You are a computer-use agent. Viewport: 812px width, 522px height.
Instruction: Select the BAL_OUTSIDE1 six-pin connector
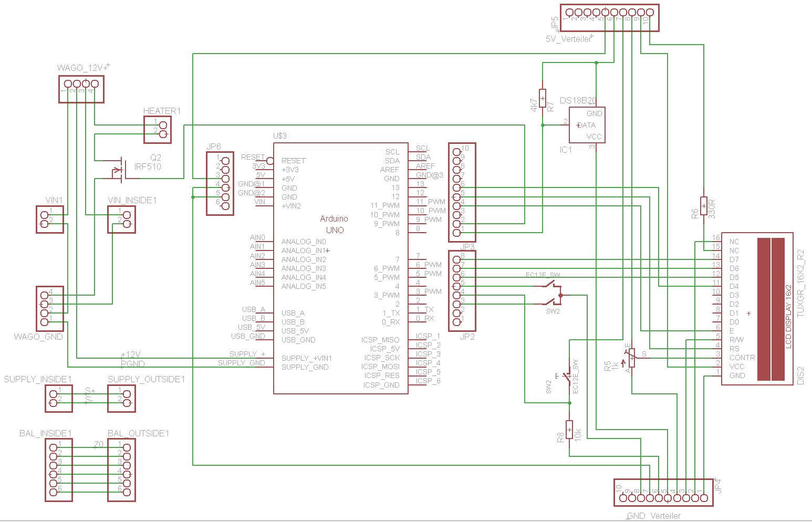point(122,469)
